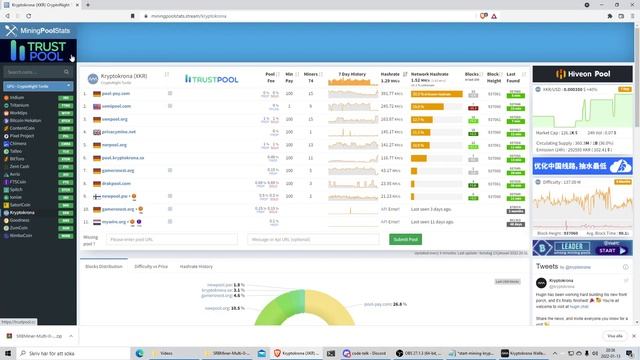
Task: Open drakpool.com pool link
Action: click(x=116, y=183)
